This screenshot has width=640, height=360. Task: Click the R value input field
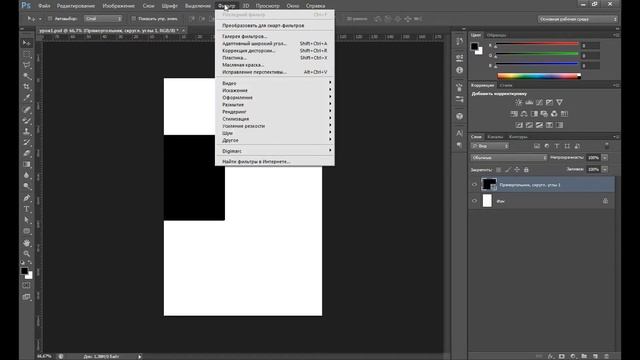[591, 45]
